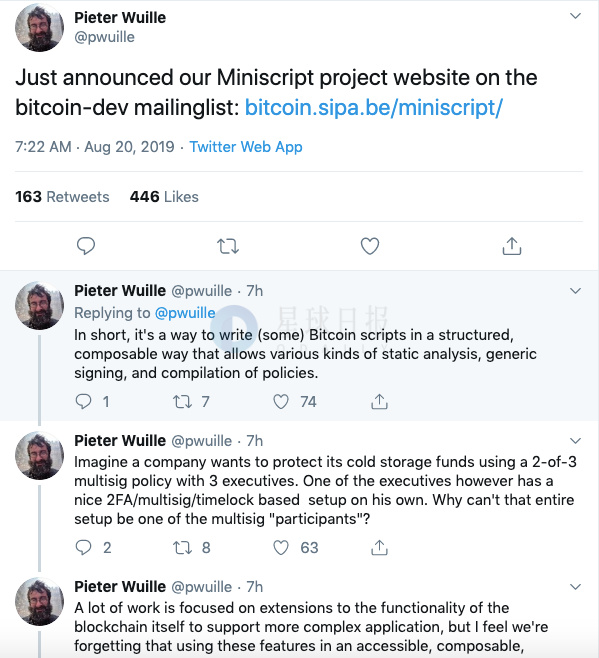Open the main tweet's options chevron
This screenshot has height=658, width=599.
[575, 16]
